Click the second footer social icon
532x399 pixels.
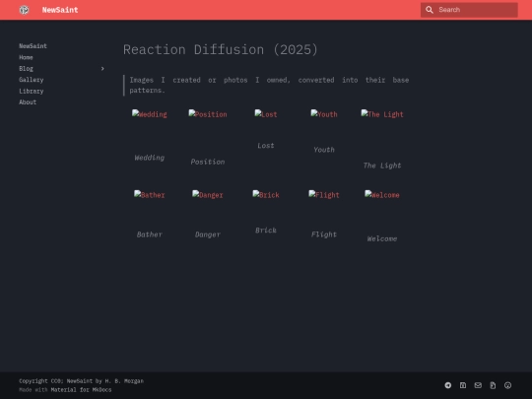tap(463, 385)
